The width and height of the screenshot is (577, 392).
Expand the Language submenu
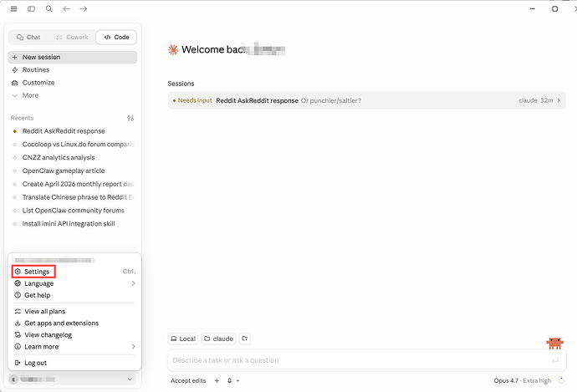point(74,283)
